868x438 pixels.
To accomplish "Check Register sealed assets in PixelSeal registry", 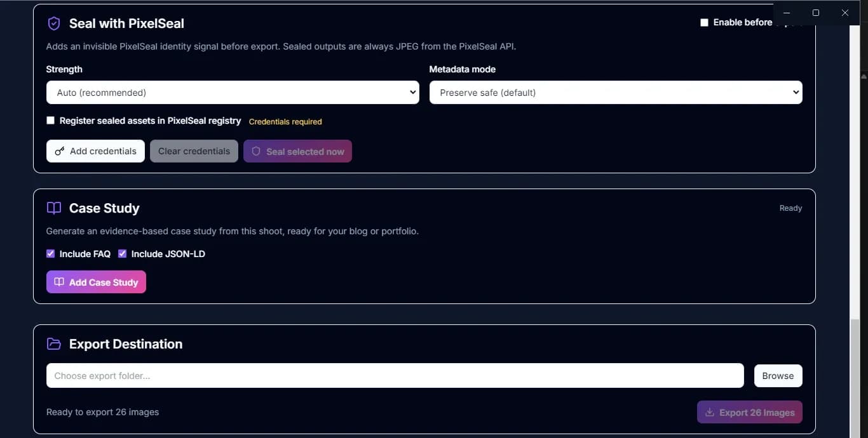I will point(51,121).
